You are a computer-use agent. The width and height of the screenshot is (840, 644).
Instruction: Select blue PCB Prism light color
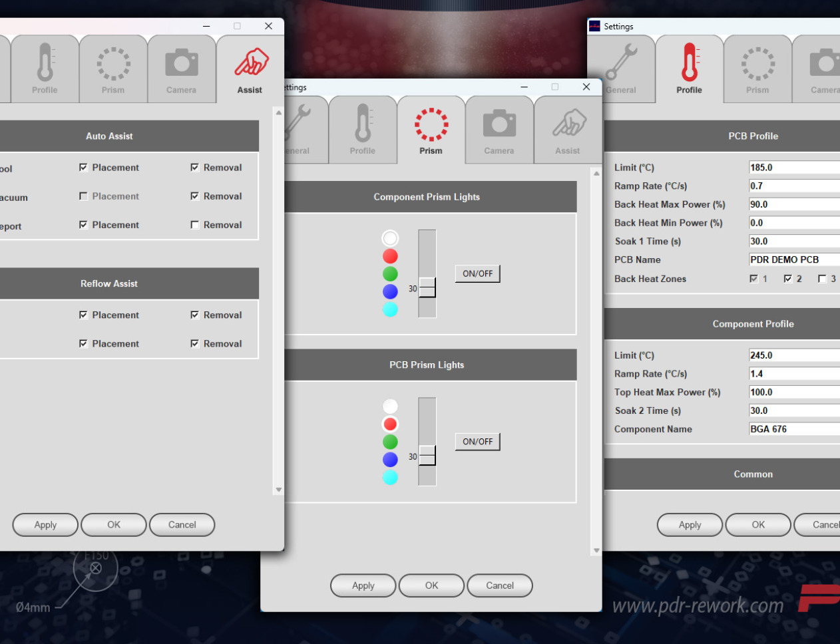(390, 460)
